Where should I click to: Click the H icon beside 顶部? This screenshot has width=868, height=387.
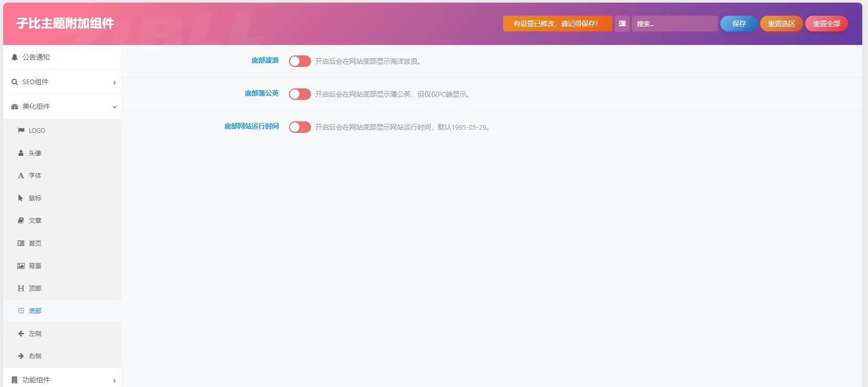coord(21,288)
